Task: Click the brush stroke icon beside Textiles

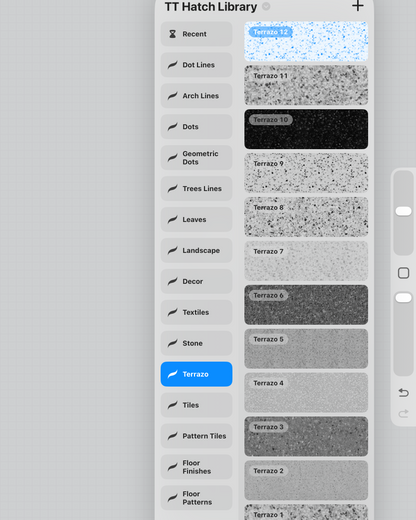Action: tap(172, 312)
